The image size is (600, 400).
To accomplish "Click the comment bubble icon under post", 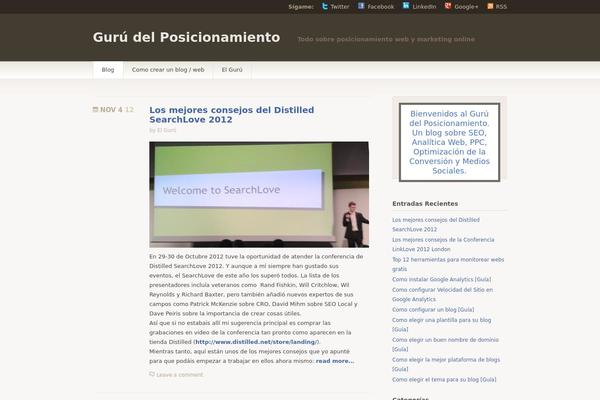I will point(152,374).
